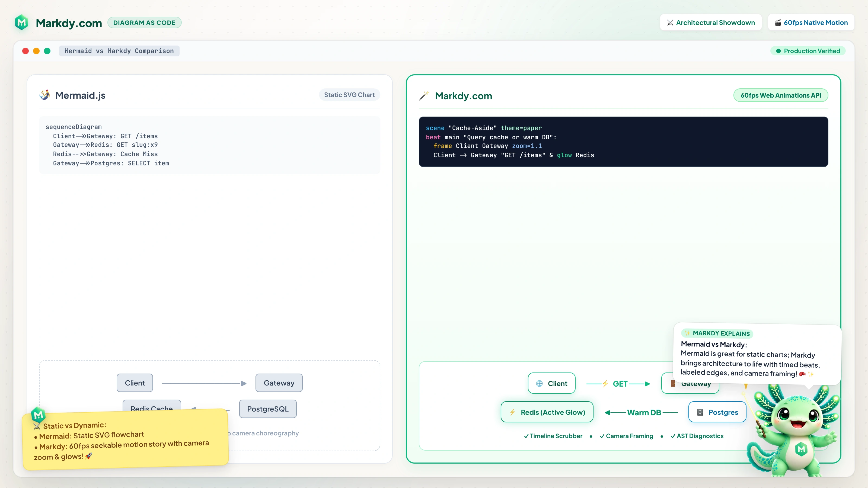Select the Client node in Markdy diagram
This screenshot has width=868, height=488.
pyautogui.click(x=552, y=383)
